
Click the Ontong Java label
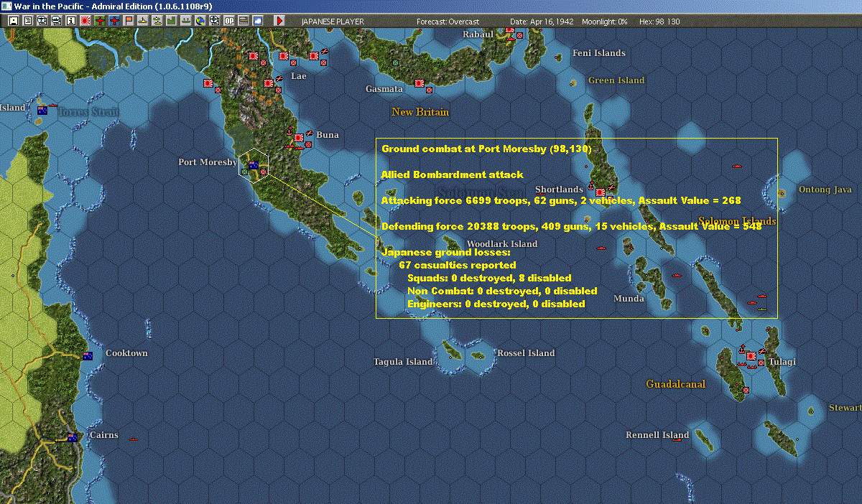coord(825,190)
